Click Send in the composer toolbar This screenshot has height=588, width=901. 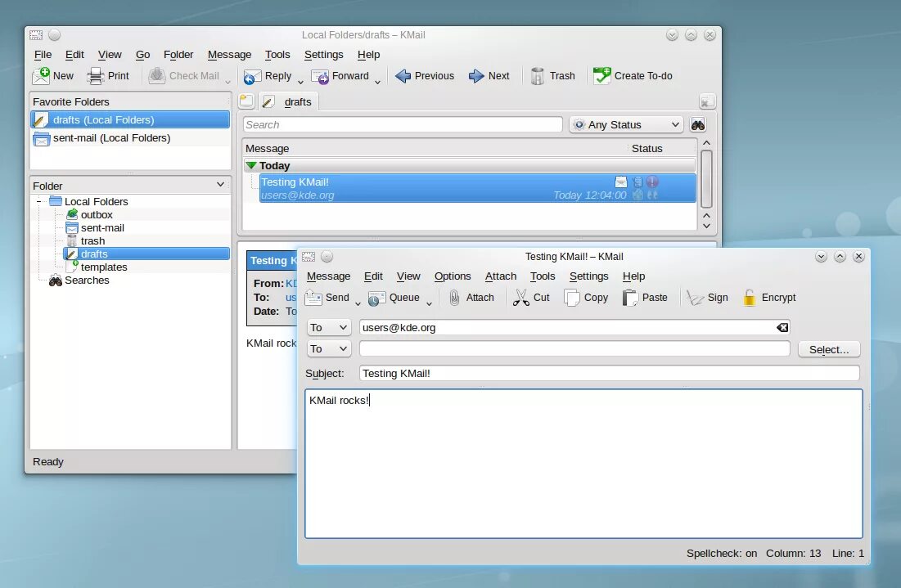pyautogui.click(x=327, y=298)
